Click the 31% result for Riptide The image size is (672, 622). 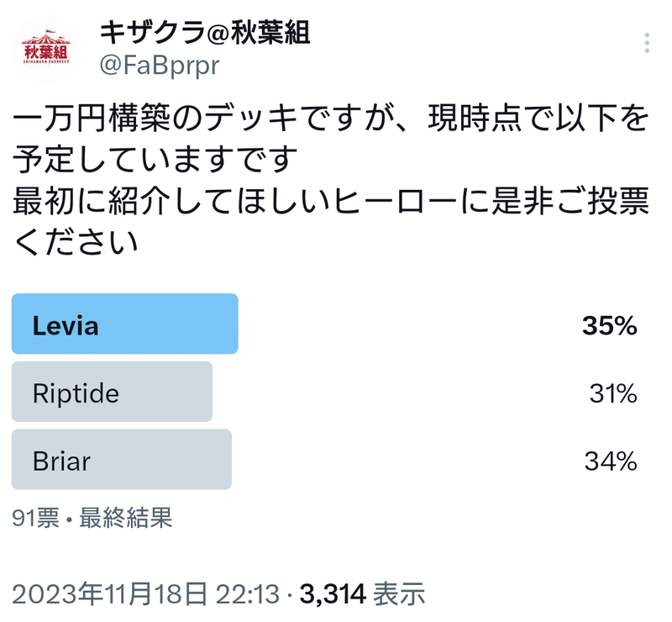[x=612, y=393]
